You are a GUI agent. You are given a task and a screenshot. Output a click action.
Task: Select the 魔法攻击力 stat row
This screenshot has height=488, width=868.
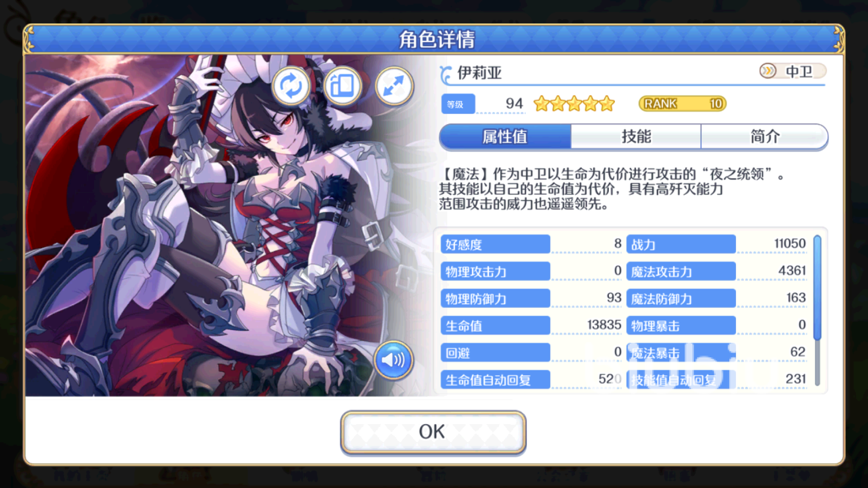pyautogui.click(x=717, y=271)
